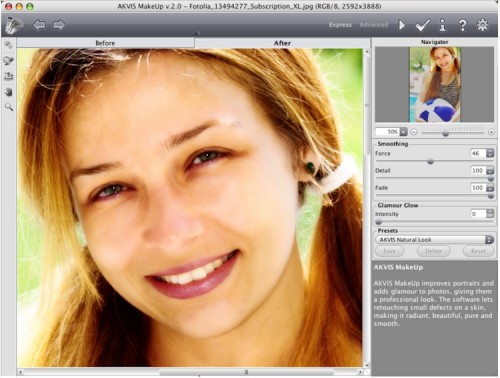Image resolution: width=500 pixels, height=378 pixels.
Task: Open program info icon
Action: [442, 25]
